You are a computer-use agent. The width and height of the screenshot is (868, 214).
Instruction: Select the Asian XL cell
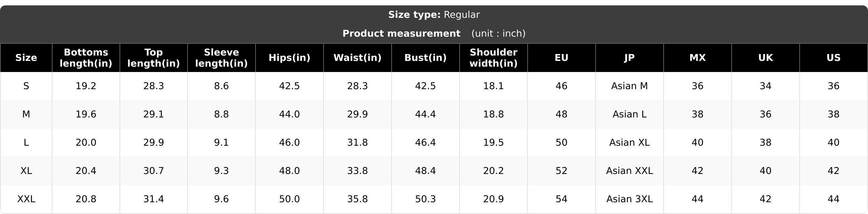(629, 143)
